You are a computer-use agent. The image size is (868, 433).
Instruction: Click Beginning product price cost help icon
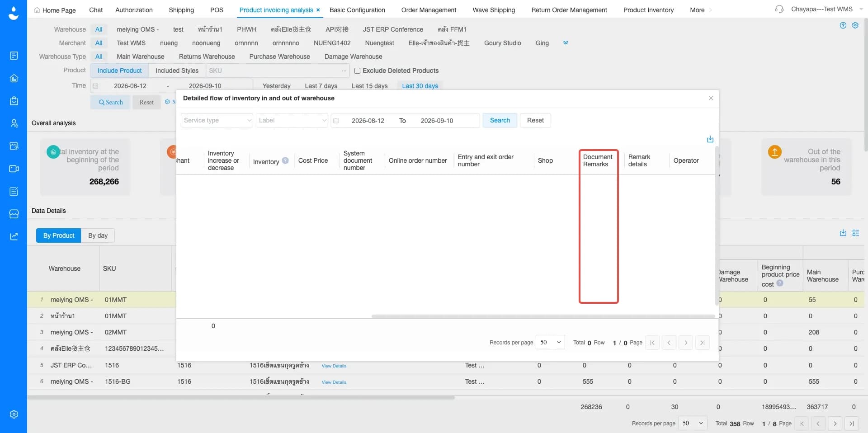780,283
